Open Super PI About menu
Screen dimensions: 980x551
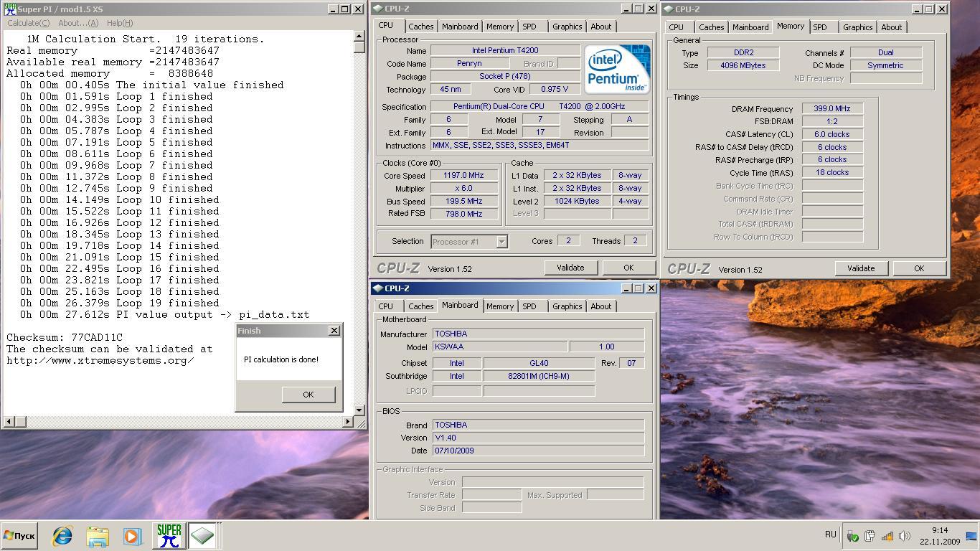coord(78,23)
